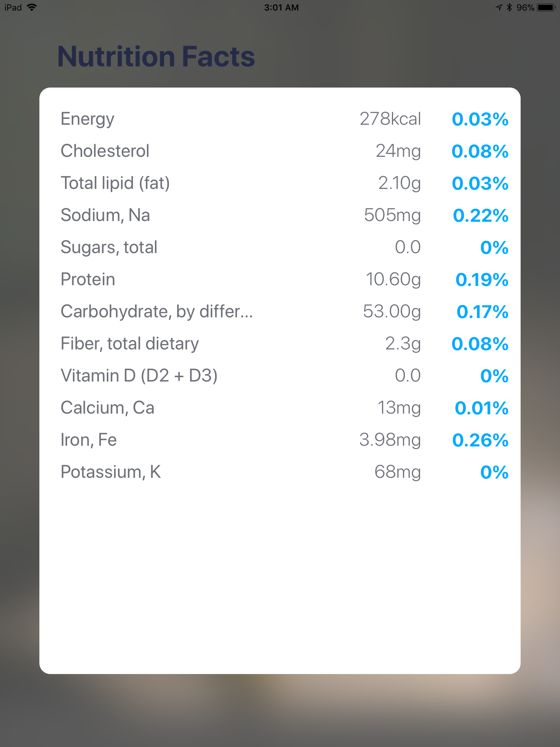Viewport: 560px width, 747px height.
Task: Tap the 3:01 AM clock
Action: (281, 8)
